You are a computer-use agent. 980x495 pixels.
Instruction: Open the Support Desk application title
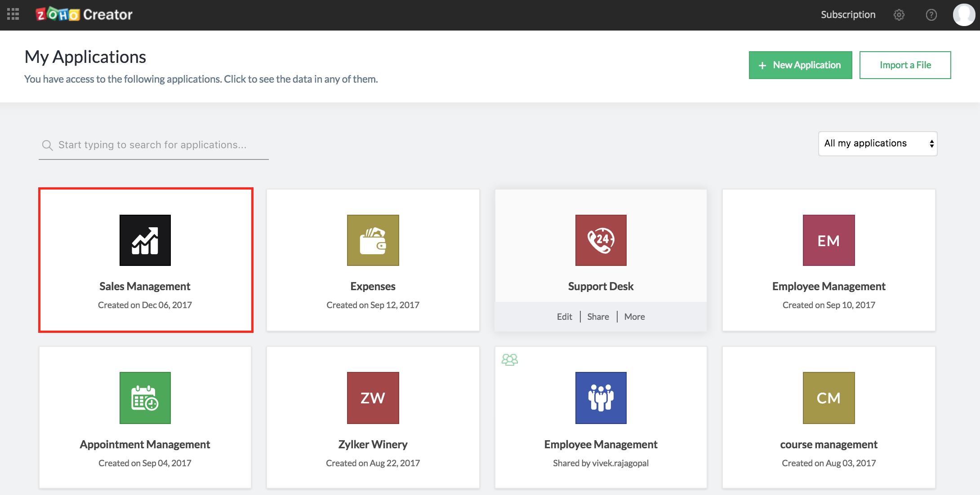[601, 287]
